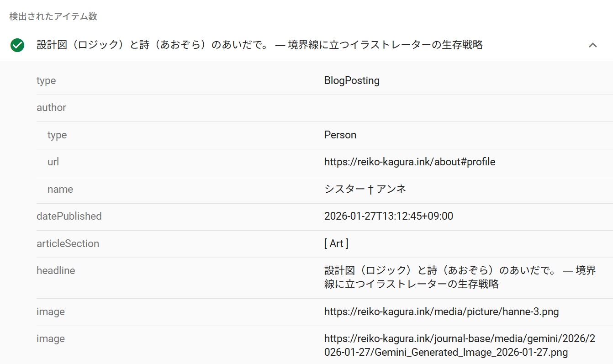This screenshot has width=613, height=364.
Task: Select the url property label under author
Action: coord(53,162)
